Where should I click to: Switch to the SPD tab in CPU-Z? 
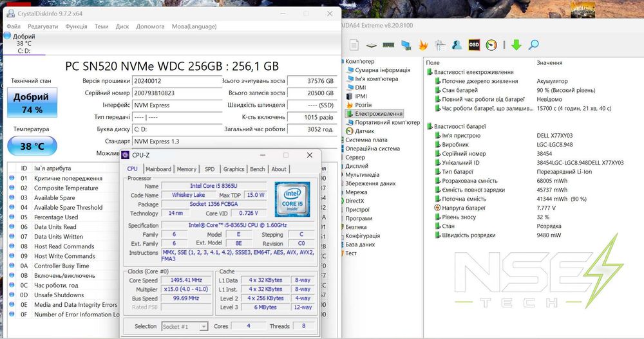tap(209, 169)
